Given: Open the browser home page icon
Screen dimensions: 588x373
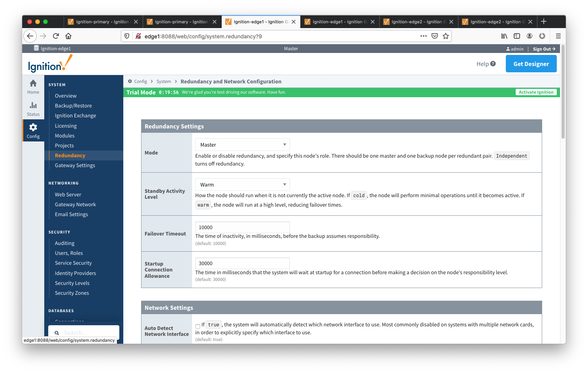Looking at the screenshot, I should click(68, 36).
